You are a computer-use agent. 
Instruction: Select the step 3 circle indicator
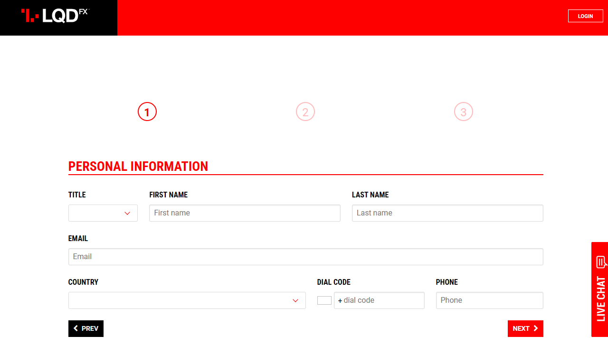pyautogui.click(x=464, y=112)
